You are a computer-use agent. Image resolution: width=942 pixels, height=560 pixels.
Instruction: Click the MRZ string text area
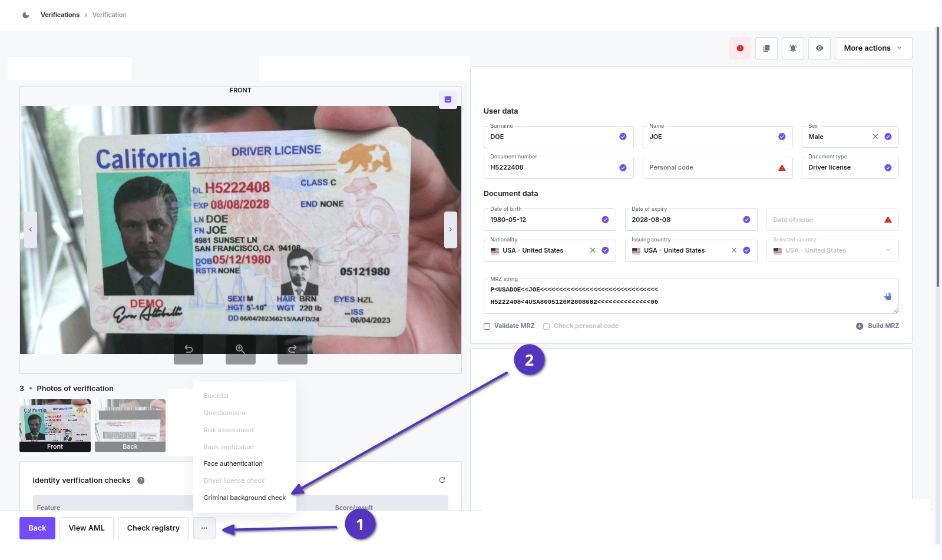tap(691, 296)
